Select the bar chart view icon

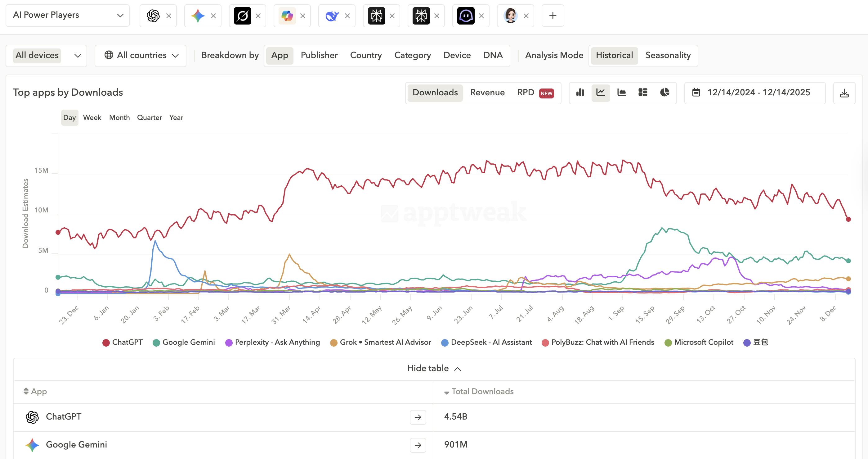click(580, 93)
